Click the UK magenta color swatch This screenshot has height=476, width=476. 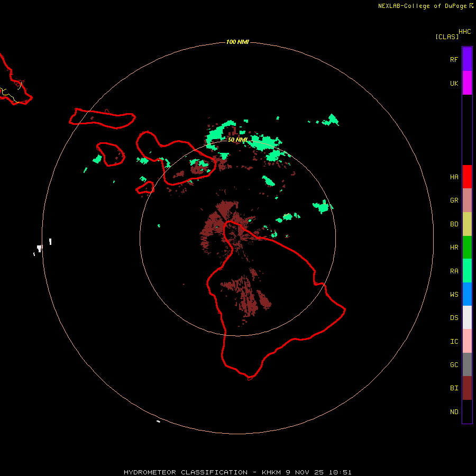point(467,83)
